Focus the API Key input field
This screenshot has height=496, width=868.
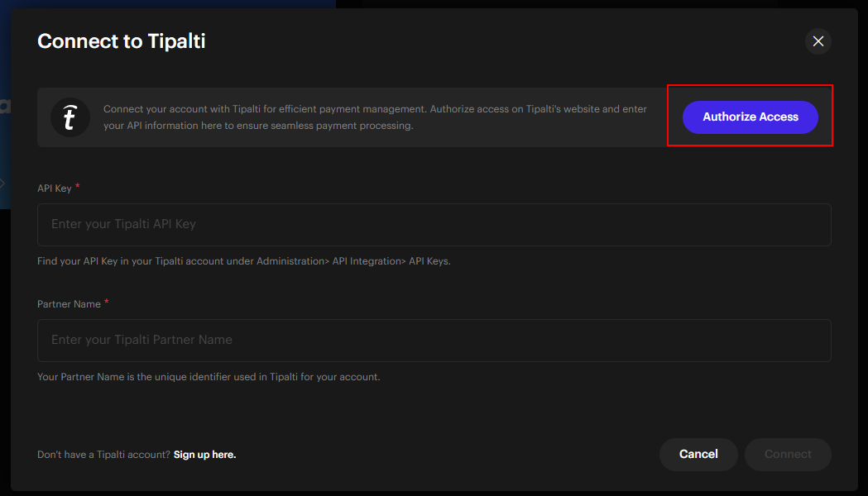(434, 225)
